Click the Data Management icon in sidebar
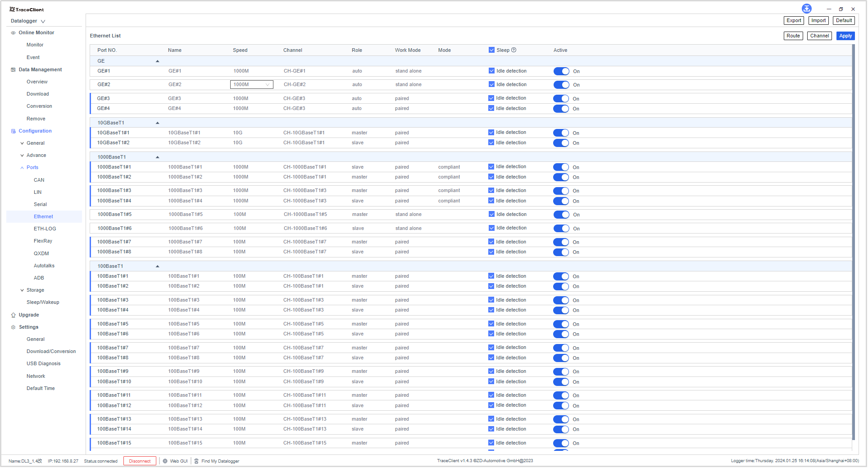The image size is (868, 468). (x=13, y=70)
